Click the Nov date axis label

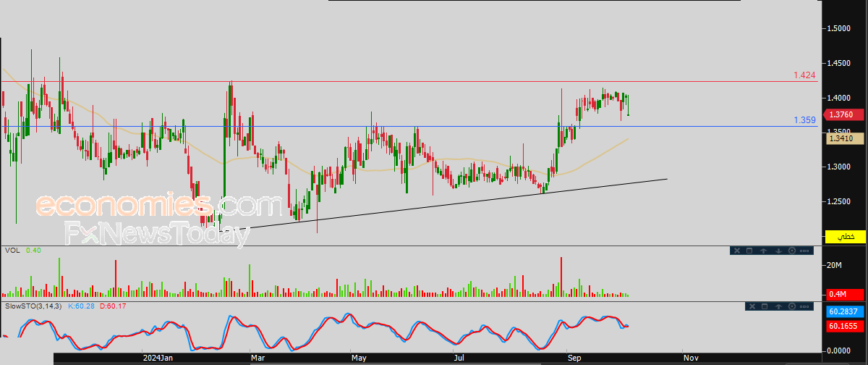[691, 358]
